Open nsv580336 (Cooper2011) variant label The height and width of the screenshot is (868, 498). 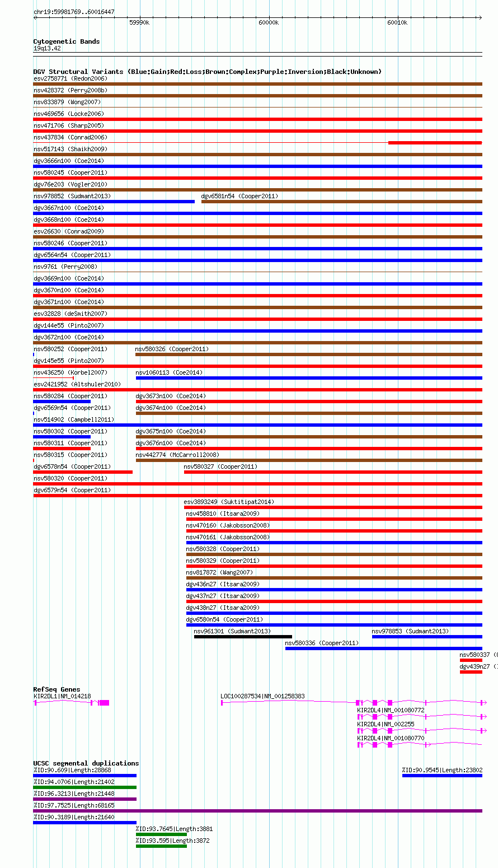pos(322,643)
